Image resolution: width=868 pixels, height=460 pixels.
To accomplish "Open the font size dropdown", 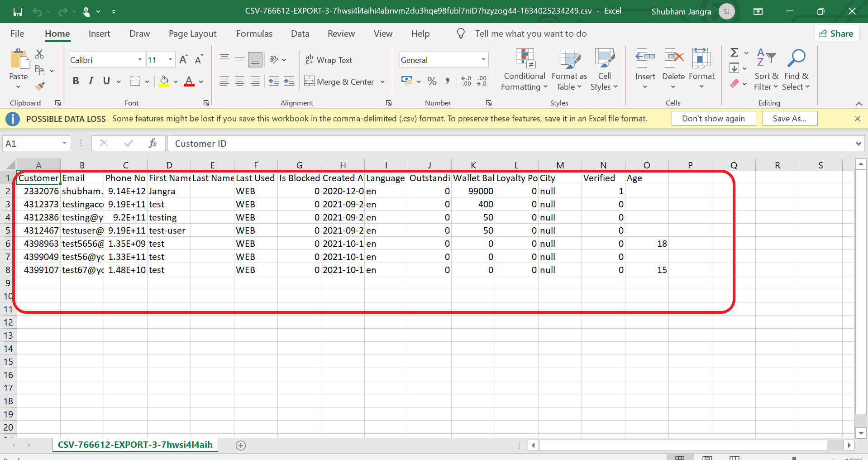I will click(170, 60).
